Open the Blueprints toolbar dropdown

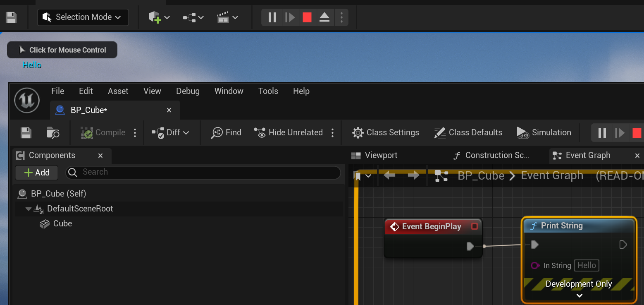tap(193, 17)
